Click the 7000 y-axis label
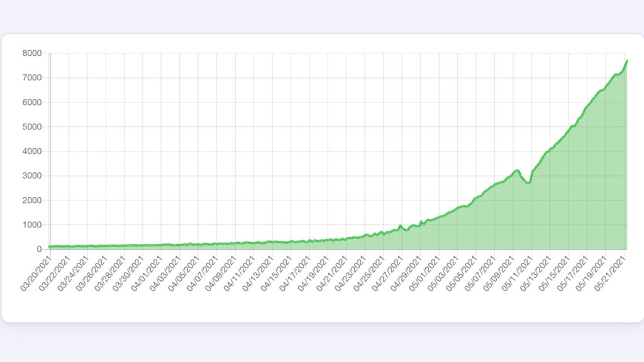Screen dimensions: 644x362 point(31,77)
